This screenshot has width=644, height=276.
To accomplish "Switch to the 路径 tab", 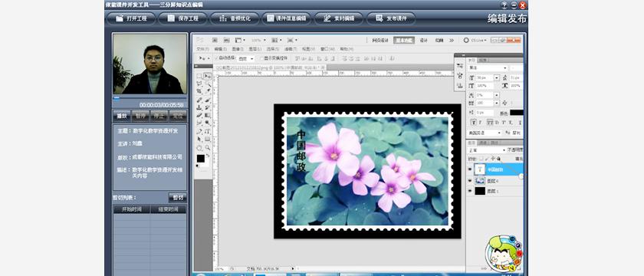I will (x=495, y=143).
